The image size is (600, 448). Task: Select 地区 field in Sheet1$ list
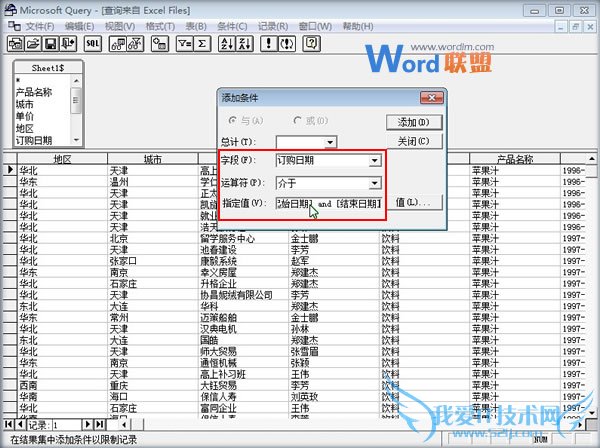pyautogui.click(x=25, y=129)
